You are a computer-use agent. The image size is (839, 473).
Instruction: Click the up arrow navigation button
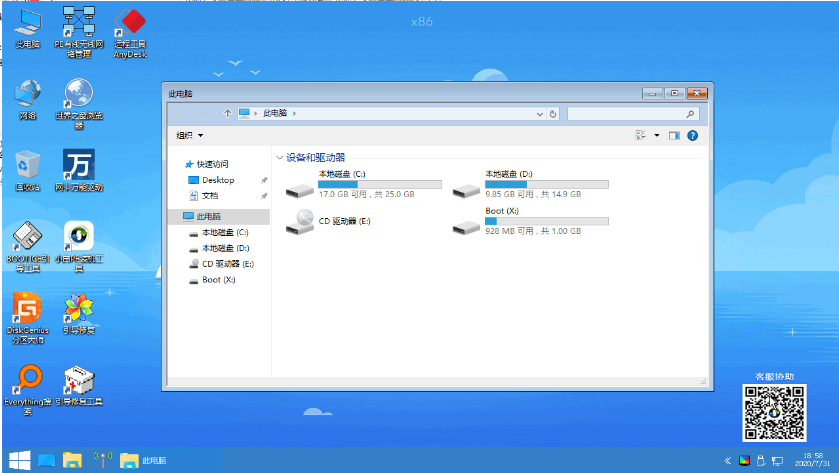pos(227,113)
